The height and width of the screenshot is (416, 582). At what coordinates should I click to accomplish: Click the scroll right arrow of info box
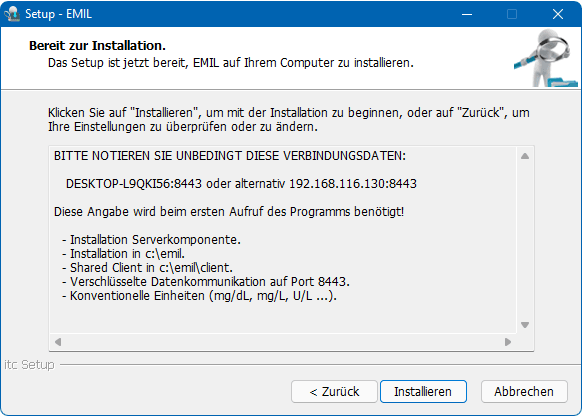508,342
